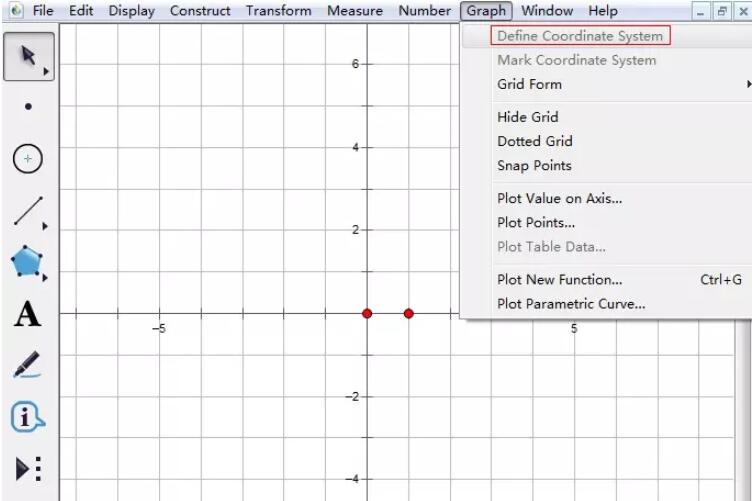This screenshot has width=752, height=501.
Task: Choose Plot Table Data
Action: 607,247
